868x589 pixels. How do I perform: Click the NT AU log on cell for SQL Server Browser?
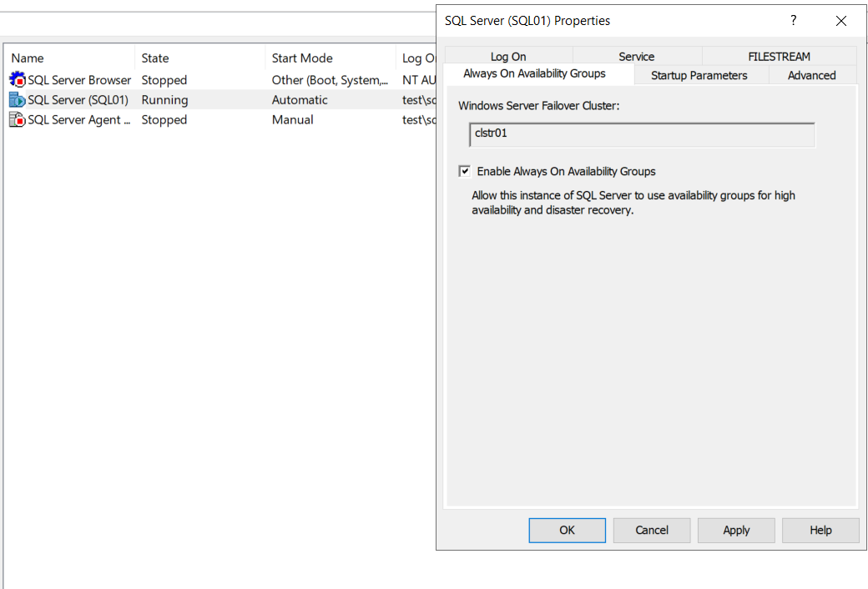[419, 80]
